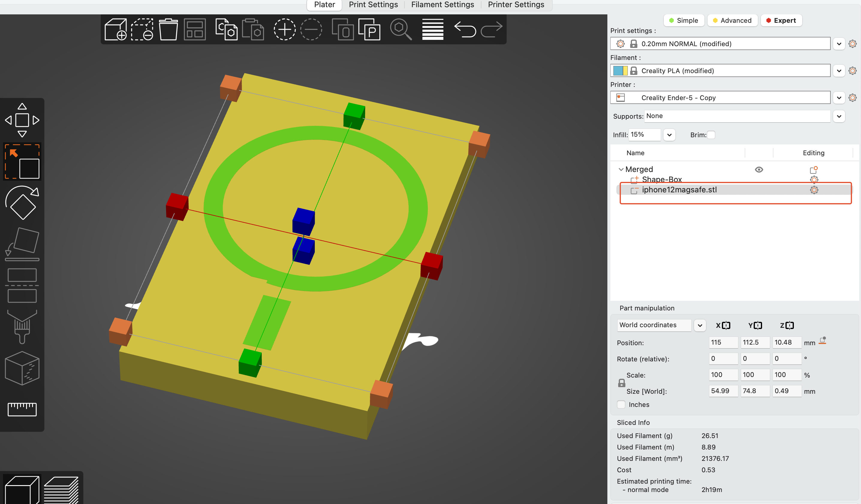Click the Size Z field 0.49

click(787, 391)
